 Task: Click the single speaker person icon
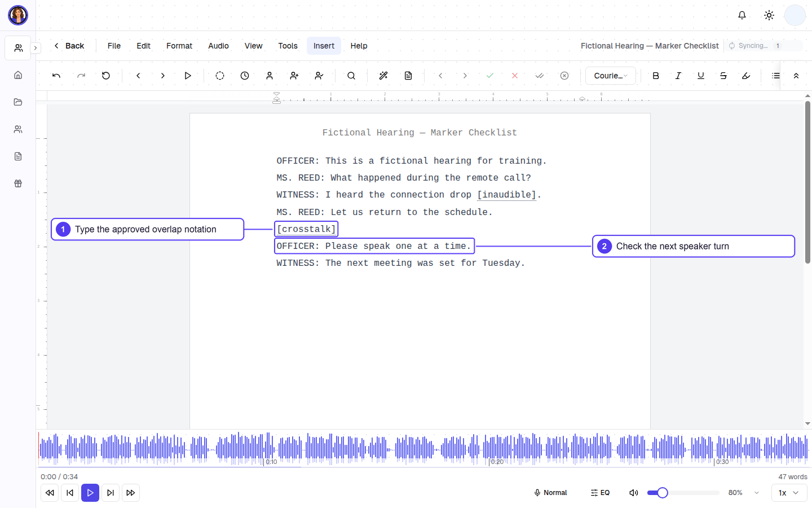tap(270, 76)
